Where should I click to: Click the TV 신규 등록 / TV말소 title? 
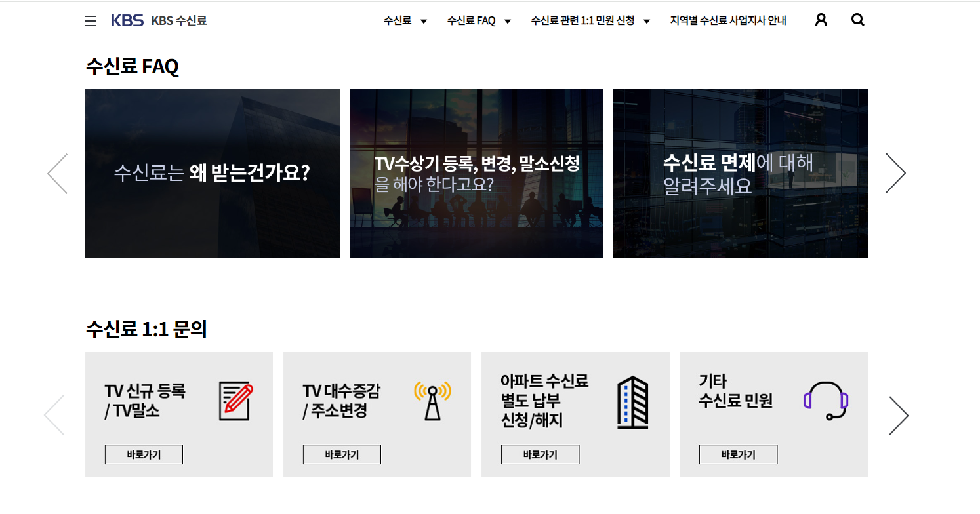coord(145,401)
